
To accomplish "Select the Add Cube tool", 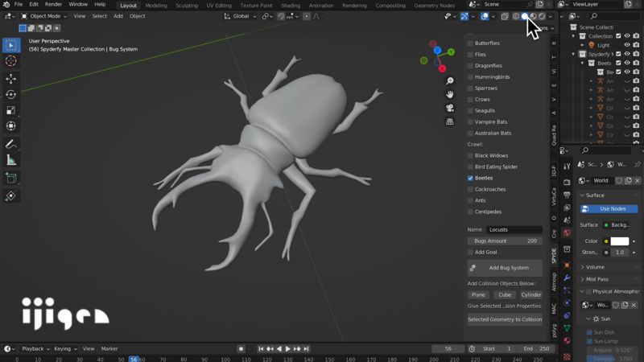I will (x=11, y=178).
